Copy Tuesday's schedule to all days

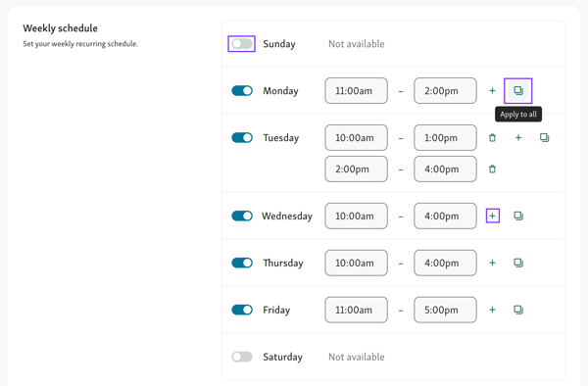coord(544,138)
